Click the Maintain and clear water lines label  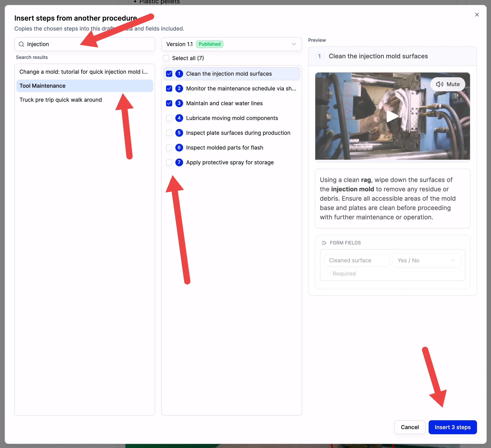224,103
